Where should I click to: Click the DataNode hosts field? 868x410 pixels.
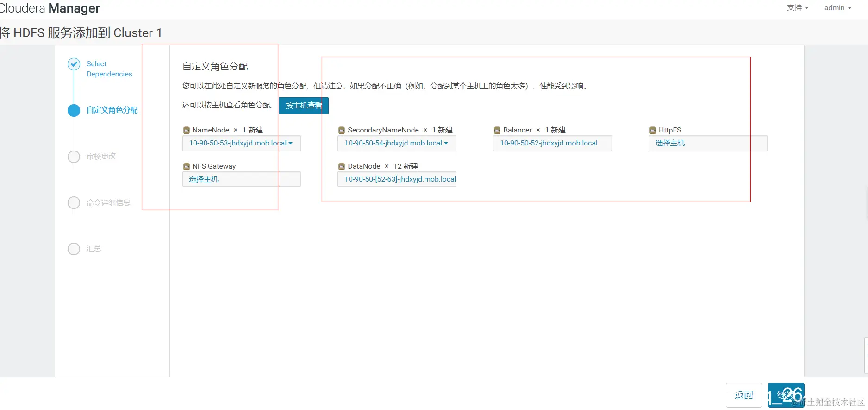pos(397,179)
